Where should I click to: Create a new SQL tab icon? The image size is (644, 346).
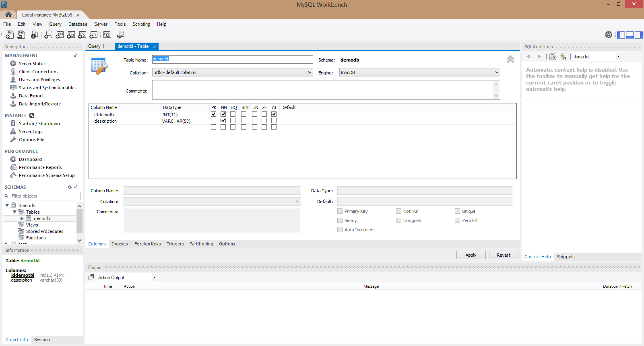point(10,35)
